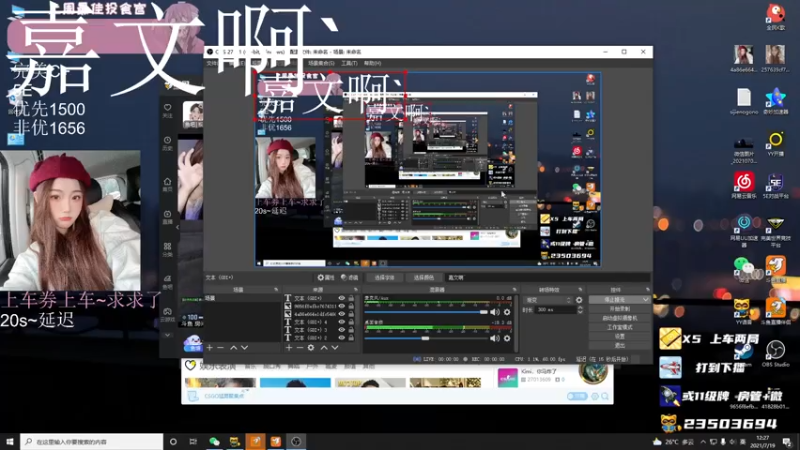Hide the 文本 (GDI+) 3 source
The width and height of the screenshot is (800, 450).
click(341, 330)
